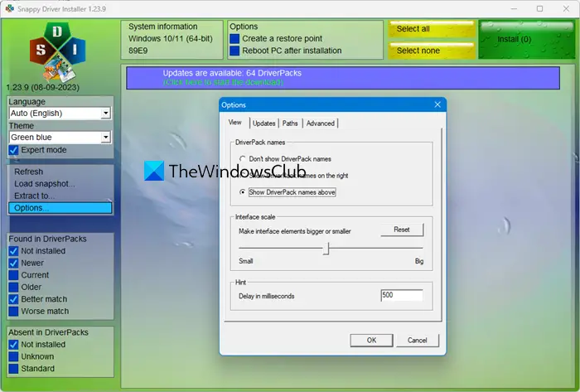Uncheck Not installed under Absent in DriverPacks
The width and height of the screenshot is (580, 392).
pos(13,345)
